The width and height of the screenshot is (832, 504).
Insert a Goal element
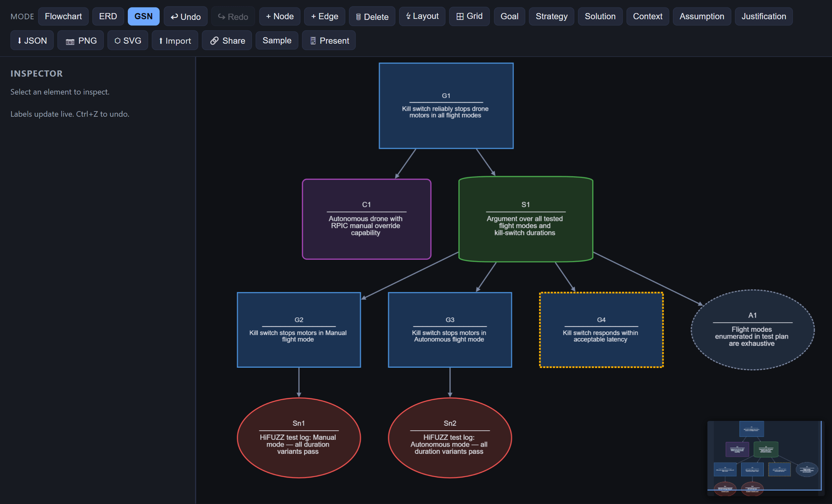[x=509, y=16]
